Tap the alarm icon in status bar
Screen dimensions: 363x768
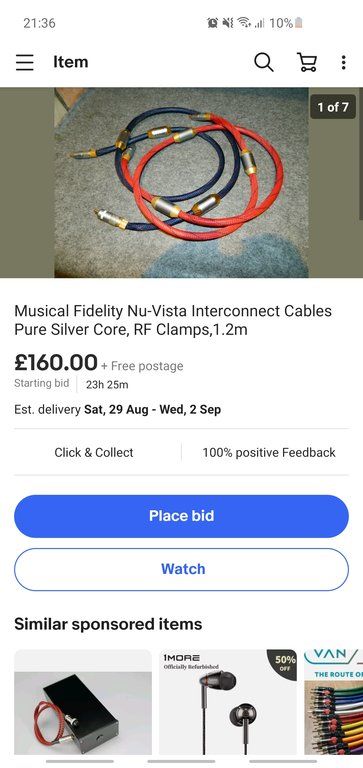212,23
